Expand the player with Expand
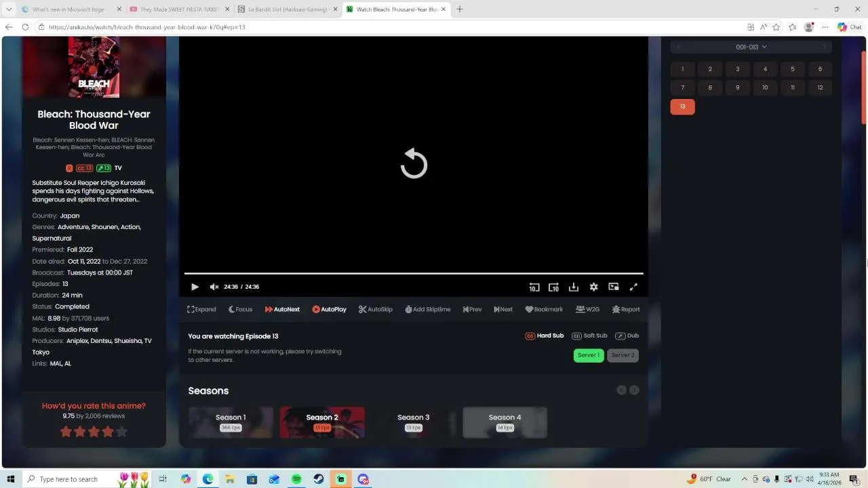This screenshot has height=488, width=868. (201, 309)
